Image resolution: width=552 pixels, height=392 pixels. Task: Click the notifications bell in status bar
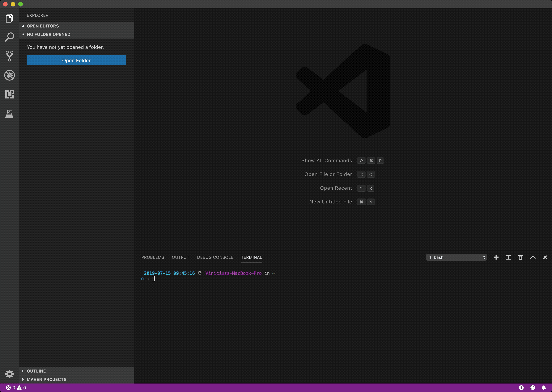tap(544, 388)
